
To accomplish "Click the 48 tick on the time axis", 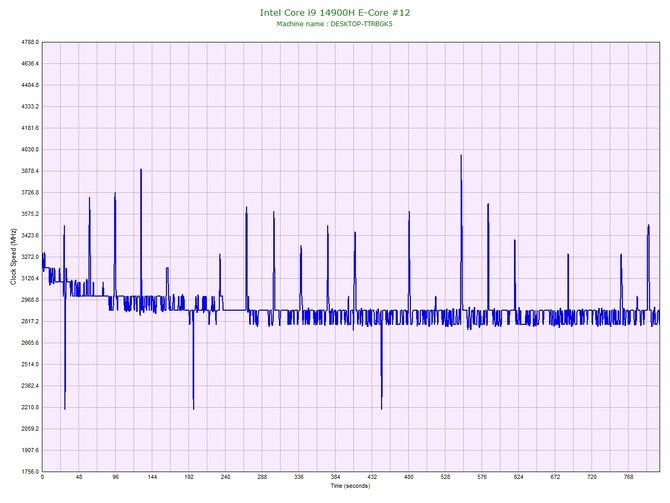I will coord(79,477).
